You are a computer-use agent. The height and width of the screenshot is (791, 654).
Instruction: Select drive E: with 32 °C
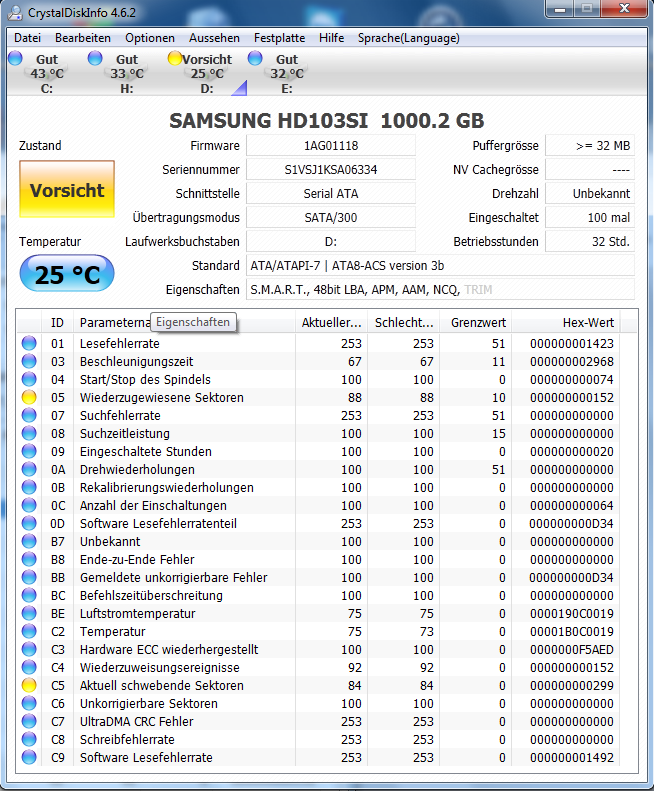click(x=287, y=74)
